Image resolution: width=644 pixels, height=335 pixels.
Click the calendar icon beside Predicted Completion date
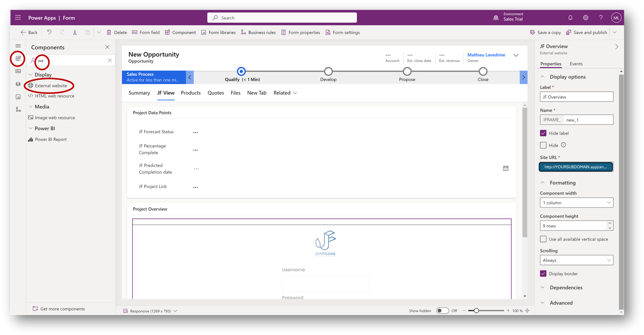[x=506, y=168]
